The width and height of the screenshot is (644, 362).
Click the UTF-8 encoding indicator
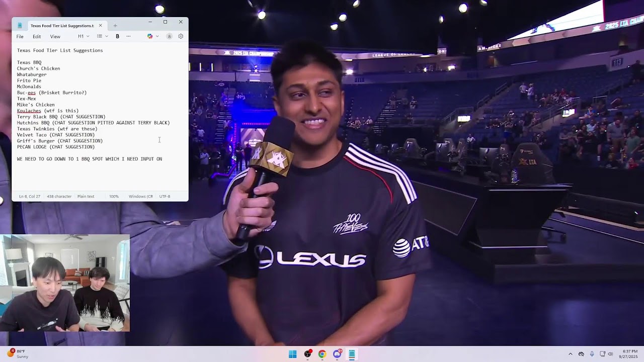tap(165, 197)
